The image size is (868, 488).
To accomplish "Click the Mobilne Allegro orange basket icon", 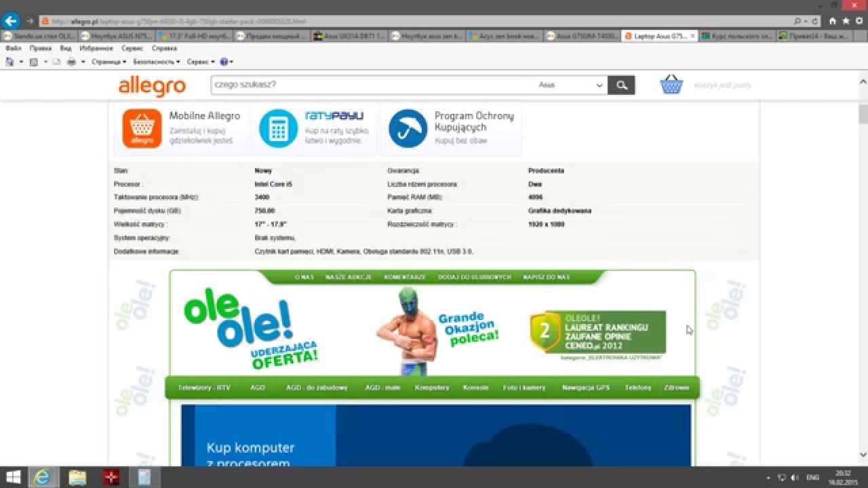I will [142, 128].
